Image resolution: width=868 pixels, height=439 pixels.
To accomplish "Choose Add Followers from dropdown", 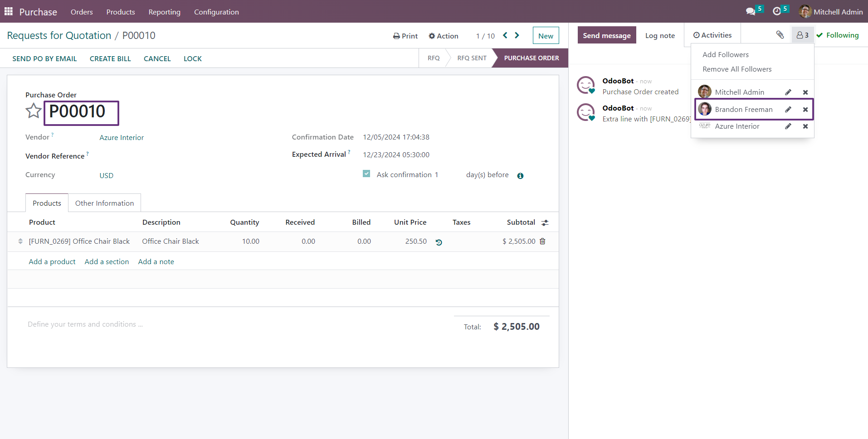I will (726, 54).
